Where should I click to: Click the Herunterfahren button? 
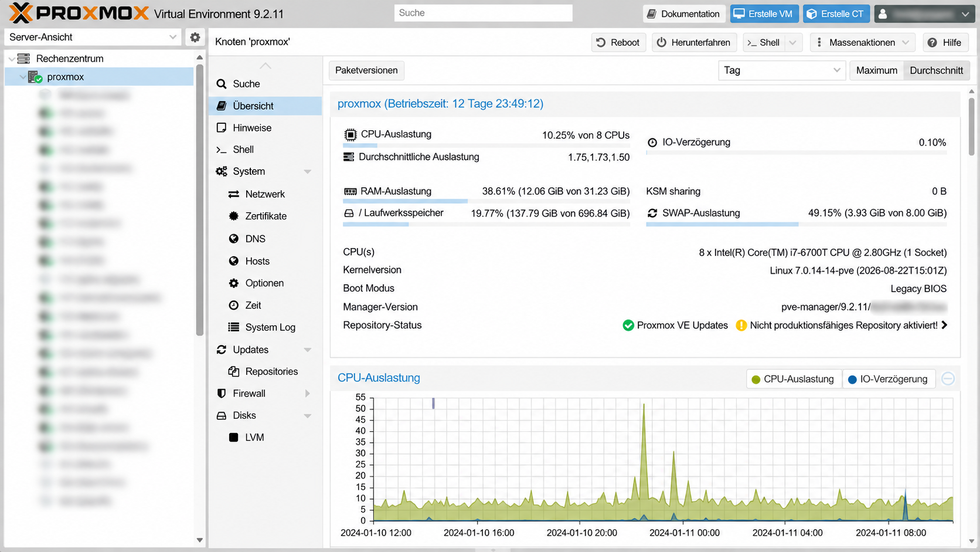click(x=694, y=42)
